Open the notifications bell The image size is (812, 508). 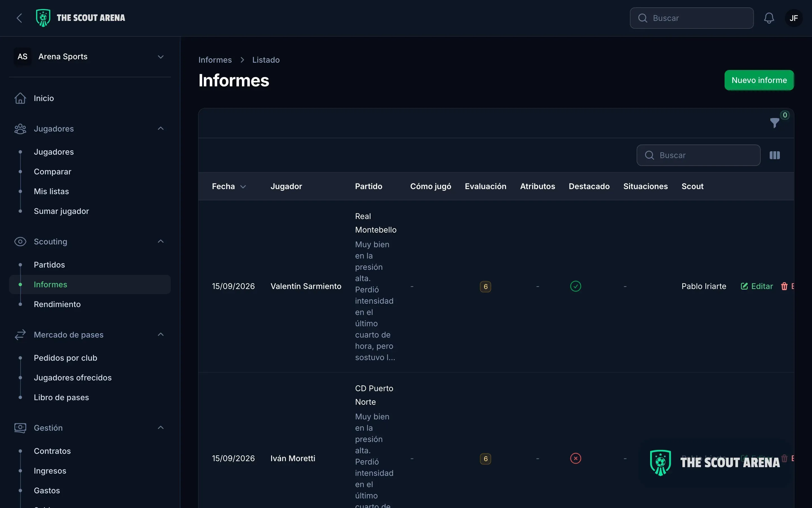[769, 18]
